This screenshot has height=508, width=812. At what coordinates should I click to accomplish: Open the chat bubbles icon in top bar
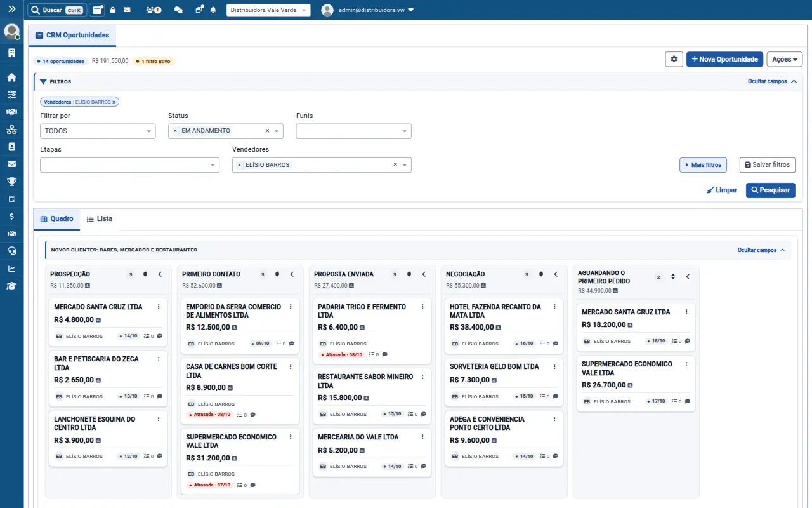(x=178, y=10)
